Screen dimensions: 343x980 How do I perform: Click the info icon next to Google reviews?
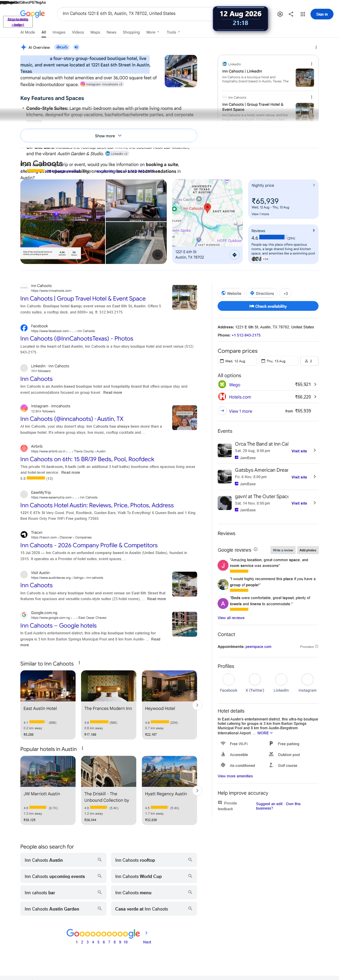[x=256, y=549]
